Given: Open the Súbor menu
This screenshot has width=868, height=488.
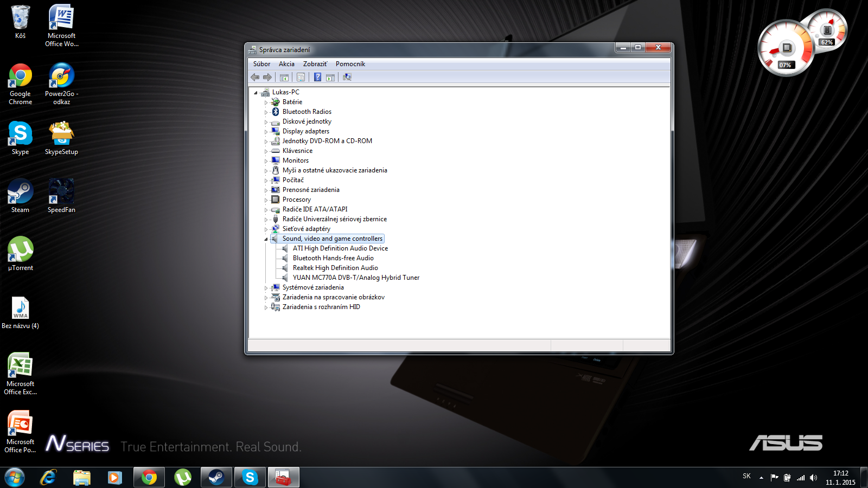Looking at the screenshot, I should pos(261,64).
